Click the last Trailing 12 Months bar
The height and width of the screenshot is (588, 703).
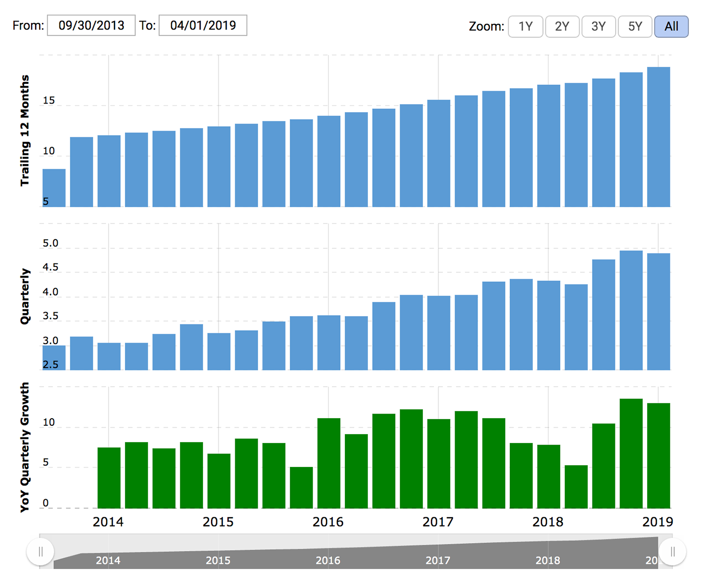(x=658, y=137)
